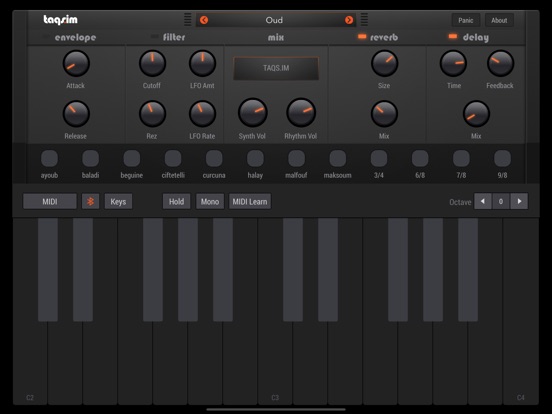Trigger the 6/8 rhythm pad

pyautogui.click(x=420, y=158)
